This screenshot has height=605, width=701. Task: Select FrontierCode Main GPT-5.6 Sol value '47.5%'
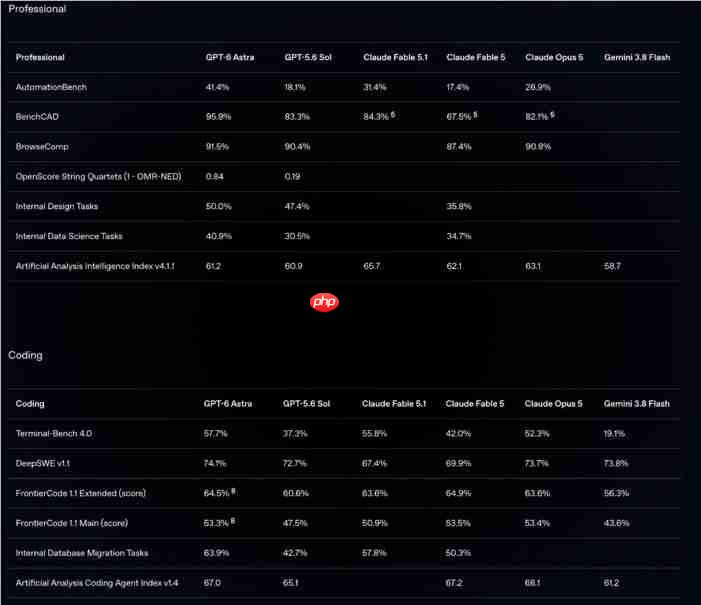295,523
